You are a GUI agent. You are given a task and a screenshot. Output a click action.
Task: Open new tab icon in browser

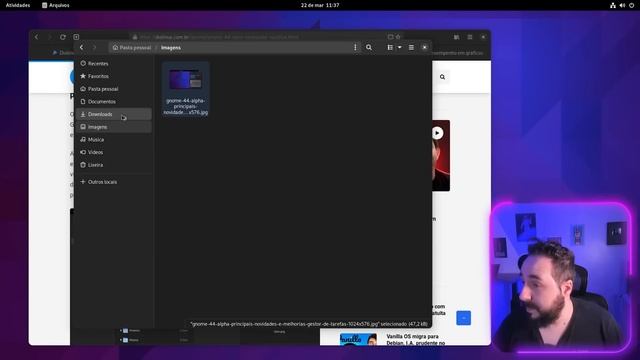(x=76, y=37)
